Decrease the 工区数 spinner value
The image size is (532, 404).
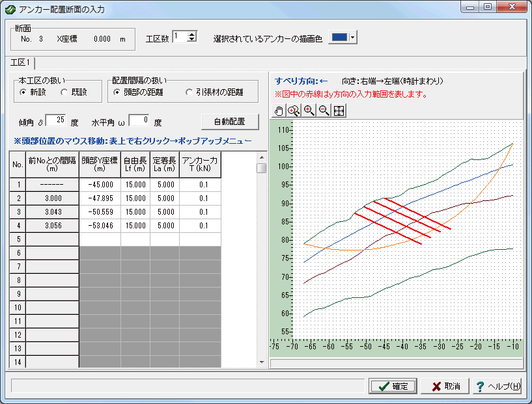pyautogui.click(x=191, y=39)
